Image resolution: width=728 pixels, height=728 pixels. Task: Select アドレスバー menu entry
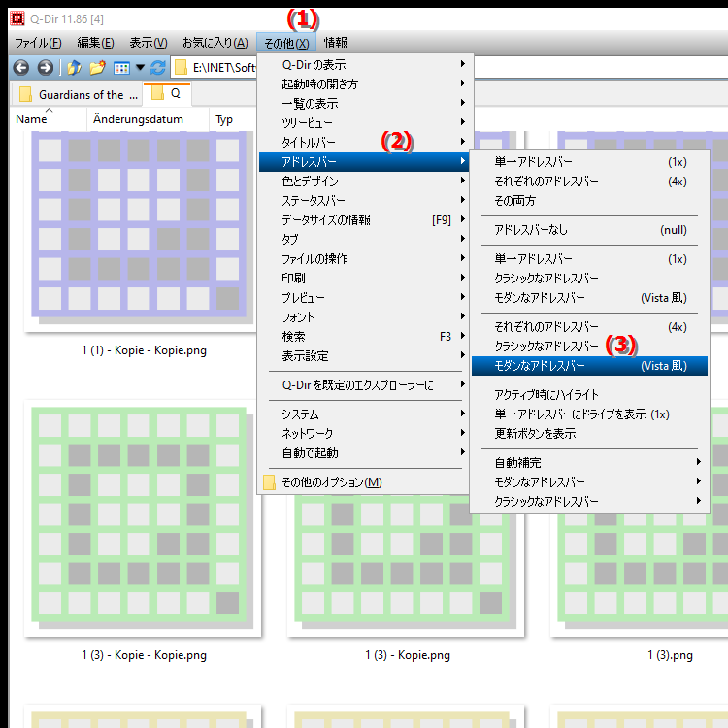364,161
